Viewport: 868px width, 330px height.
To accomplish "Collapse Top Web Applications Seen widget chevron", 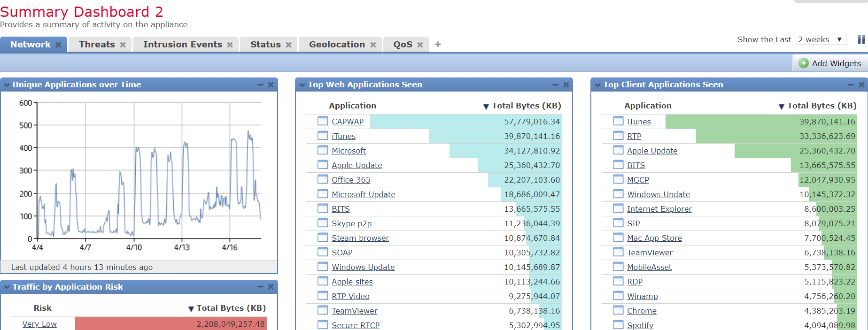I will click(302, 85).
